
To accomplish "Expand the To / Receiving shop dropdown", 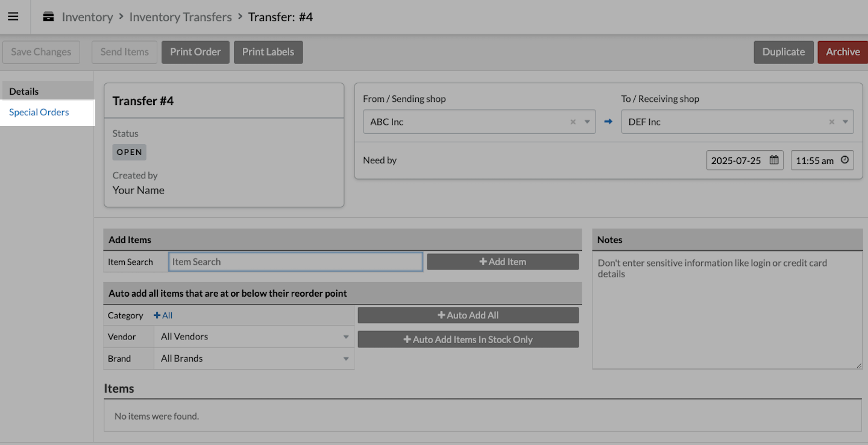I will pyautogui.click(x=845, y=122).
